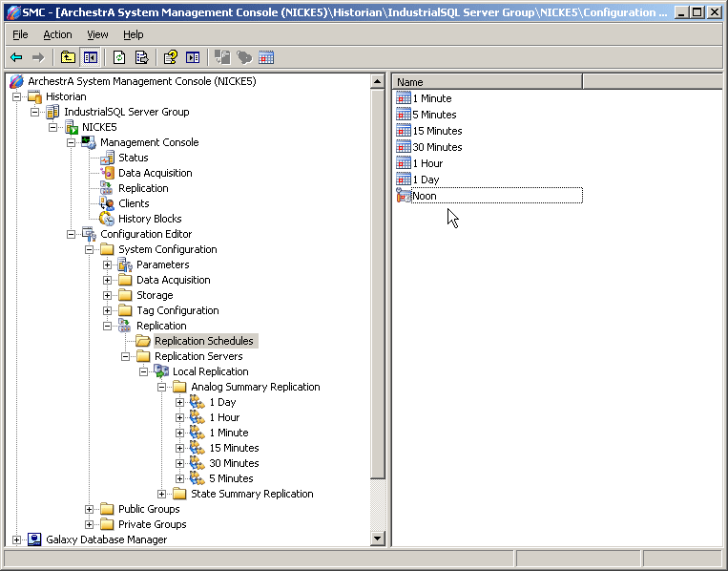
Task: Click the greyed tag toolbar icon
Action: tap(244, 57)
